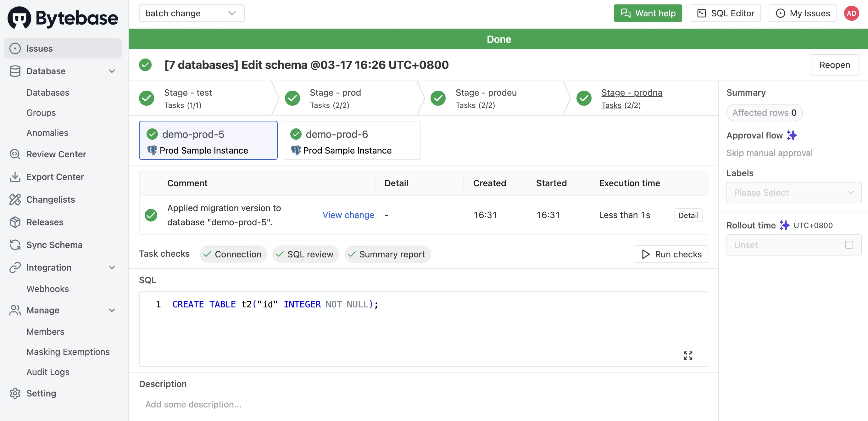Select the SQL review task check
The image size is (868, 421).
point(305,254)
